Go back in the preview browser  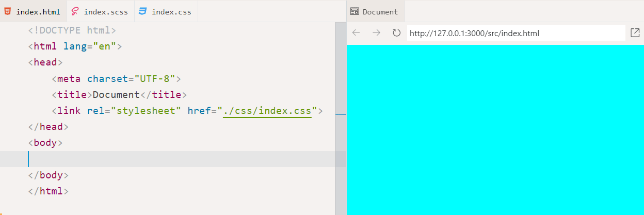356,33
